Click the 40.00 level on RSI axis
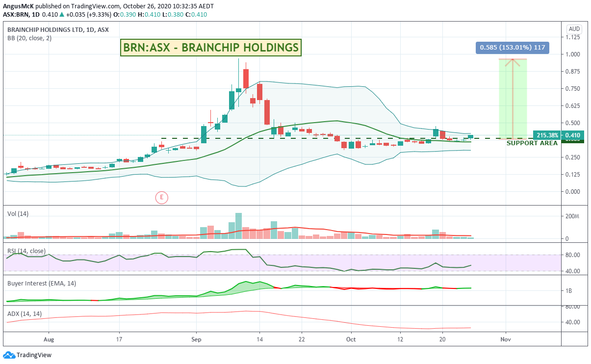Screen dimensions: 591x364 click(x=573, y=271)
